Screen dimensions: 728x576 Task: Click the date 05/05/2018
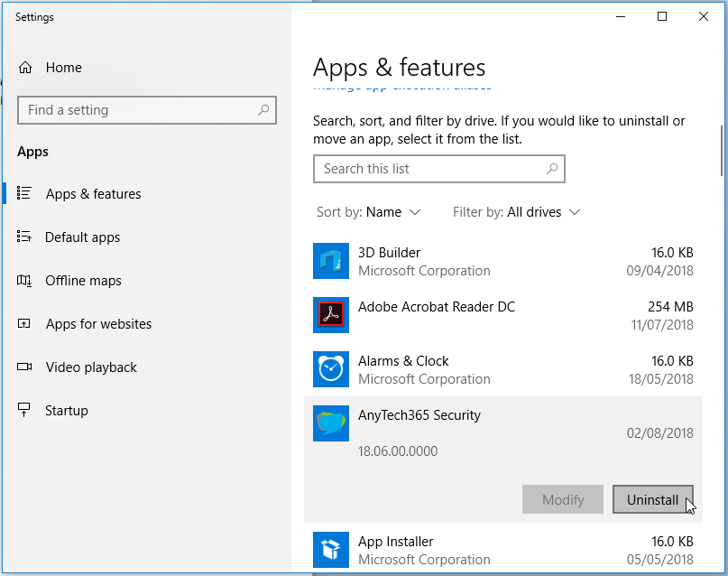pyautogui.click(x=659, y=559)
